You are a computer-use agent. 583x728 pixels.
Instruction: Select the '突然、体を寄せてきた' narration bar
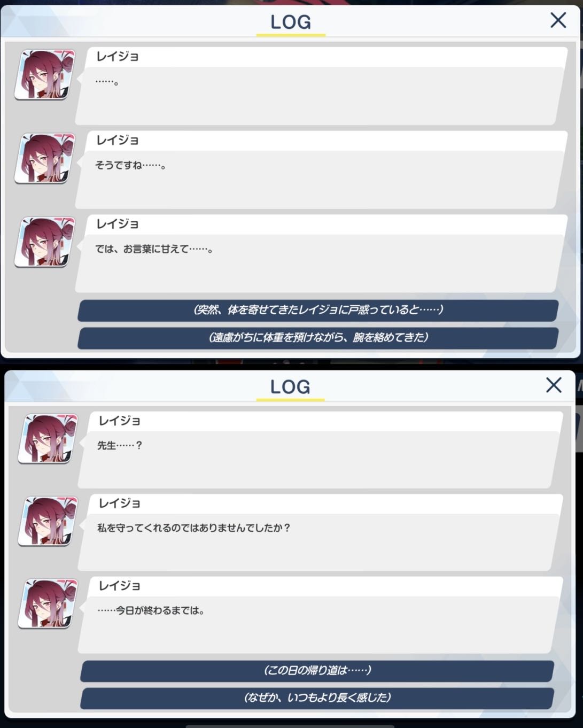click(x=318, y=310)
